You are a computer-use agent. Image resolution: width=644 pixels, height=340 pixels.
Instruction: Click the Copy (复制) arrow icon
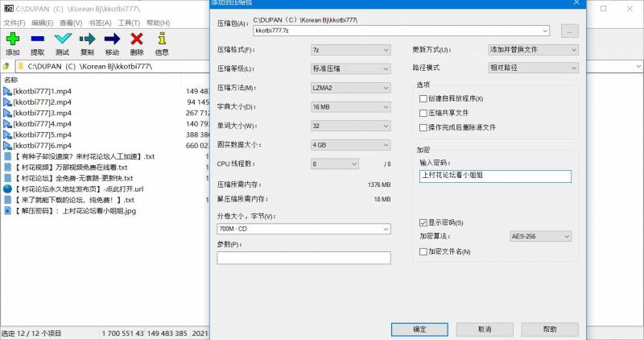click(x=87, y=39)
